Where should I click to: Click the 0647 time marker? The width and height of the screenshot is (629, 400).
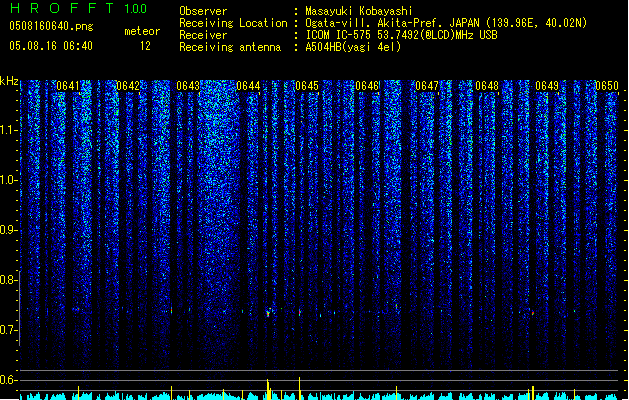click(x=427, y=86)
